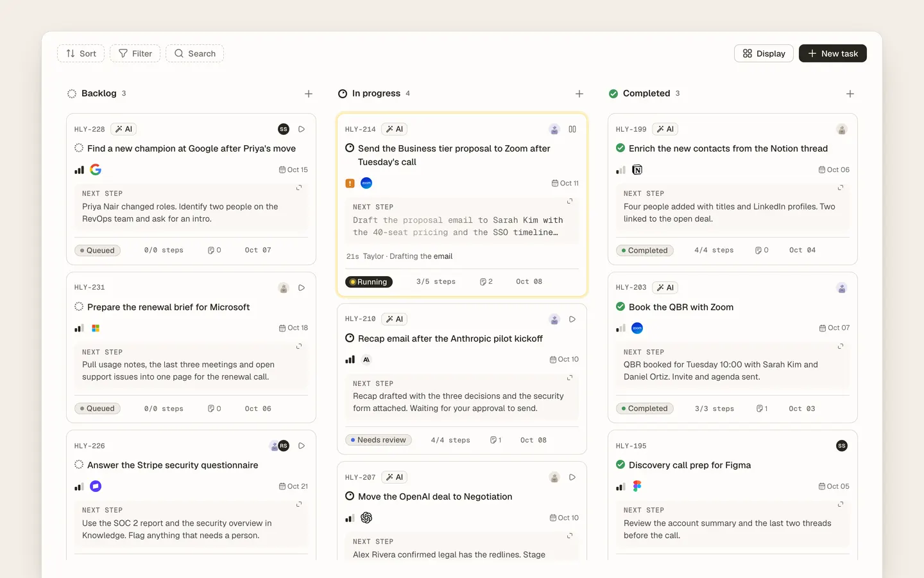The width and height of the screenshot is (924, 578).
Task: Create a new task
Action: click(x=833, y=53)
